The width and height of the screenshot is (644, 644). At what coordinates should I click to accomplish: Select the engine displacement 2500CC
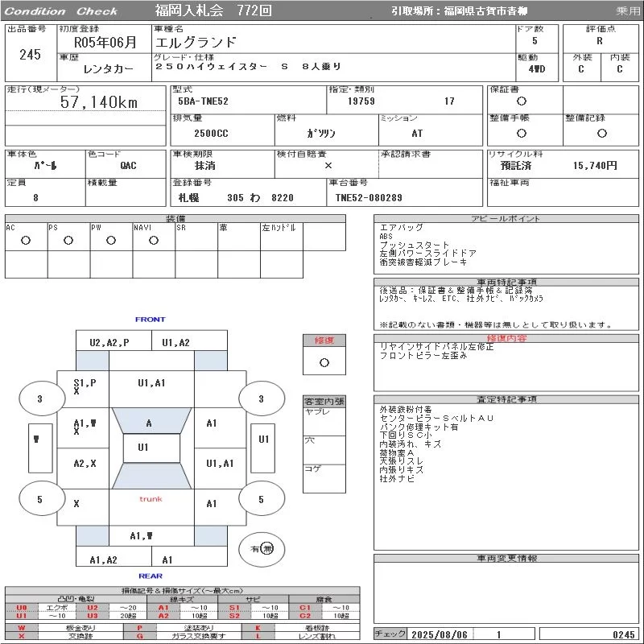211,133
